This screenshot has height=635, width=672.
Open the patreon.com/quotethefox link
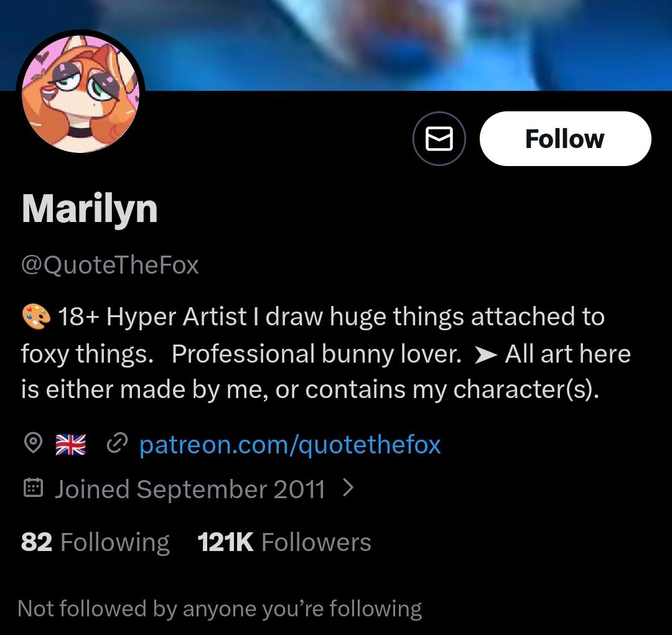[x=290, y=445]
